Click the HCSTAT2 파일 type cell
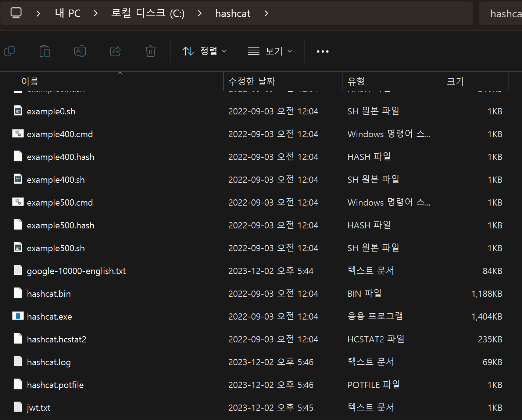Image resolution: width=522 pixels, height=420 pixels. pyautogui.click(x=376, y=339)
